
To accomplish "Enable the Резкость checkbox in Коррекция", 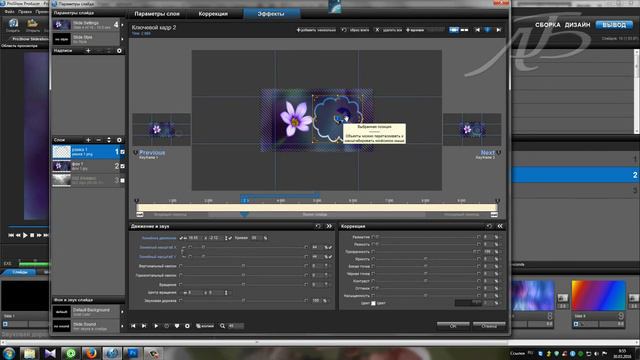I will [373, 244].
